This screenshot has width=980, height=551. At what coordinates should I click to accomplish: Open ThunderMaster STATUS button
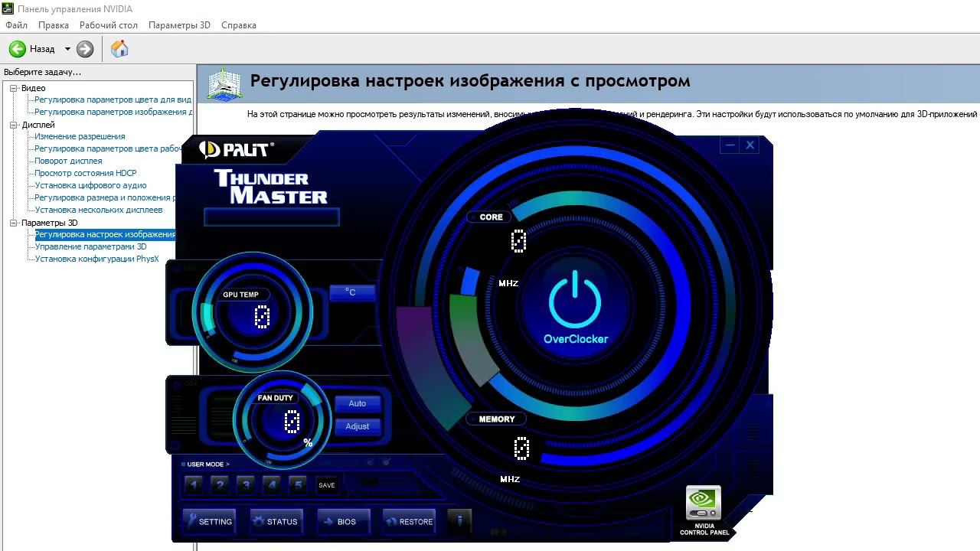pos(276,521)
